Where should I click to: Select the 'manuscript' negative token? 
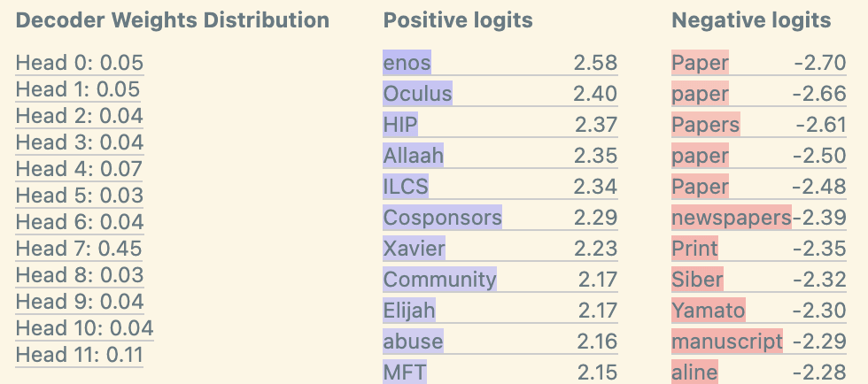click(727, 342)
